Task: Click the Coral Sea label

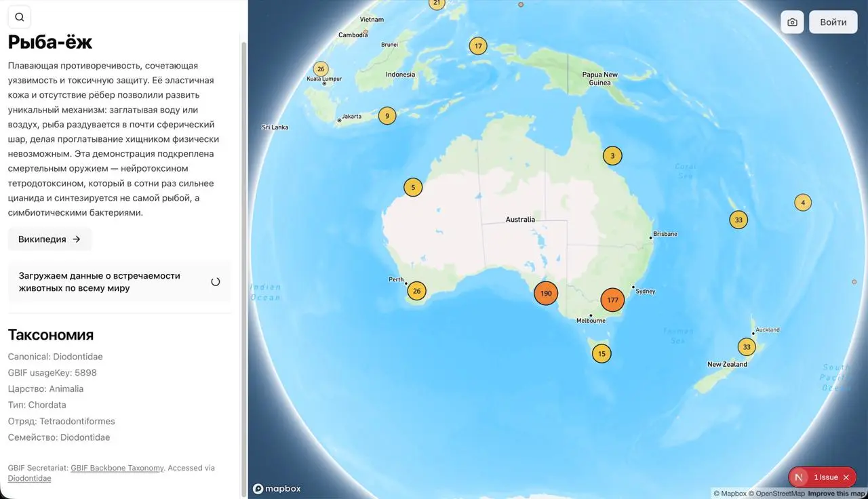Action: coord(686,171)
